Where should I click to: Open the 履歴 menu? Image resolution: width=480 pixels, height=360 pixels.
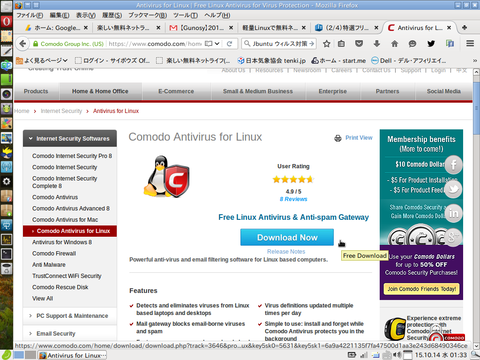[x=112, y=15]
